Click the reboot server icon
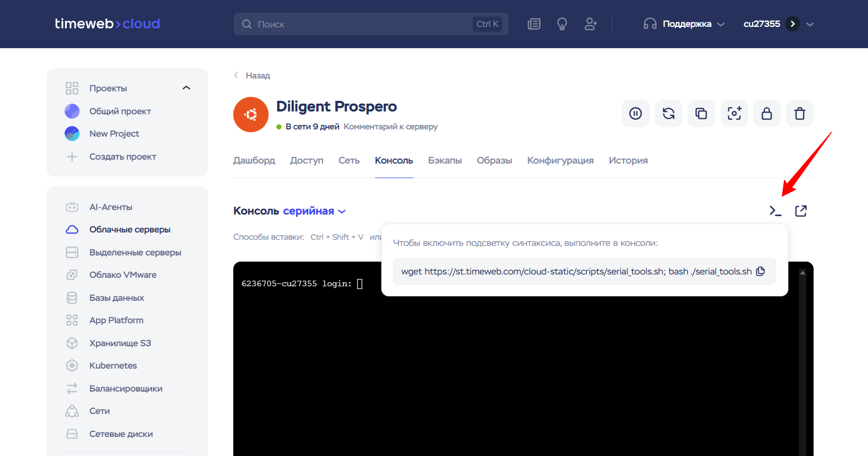The width and height of the screenshot is (868, 456). (x=668, y=114)
